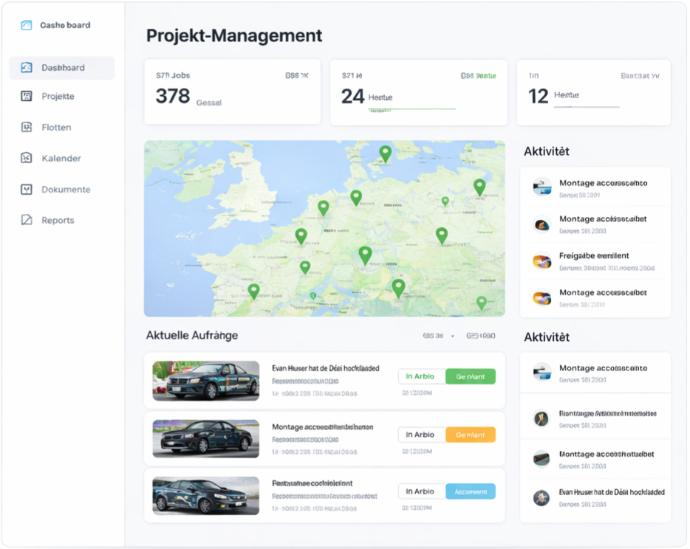This screenshot has width=690, height=549.
Task: Toggle "In Arbio" on the third order row
Action: point(421,492)
